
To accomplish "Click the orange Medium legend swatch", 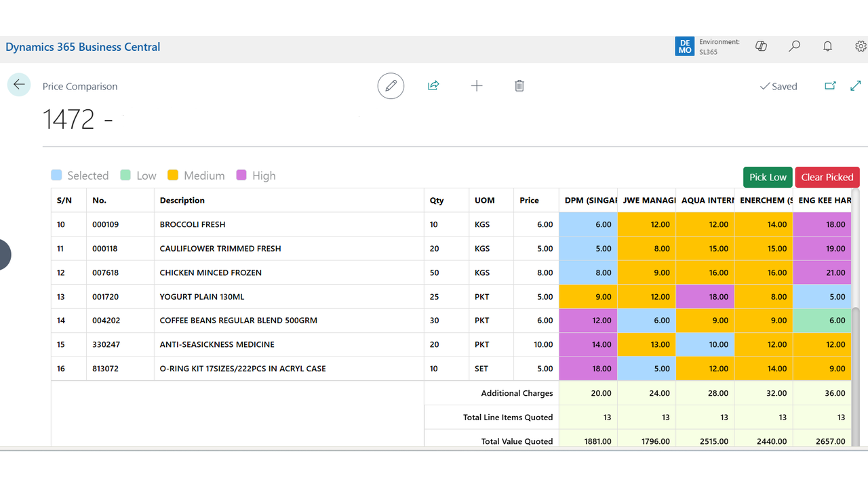I will point(173,175).
